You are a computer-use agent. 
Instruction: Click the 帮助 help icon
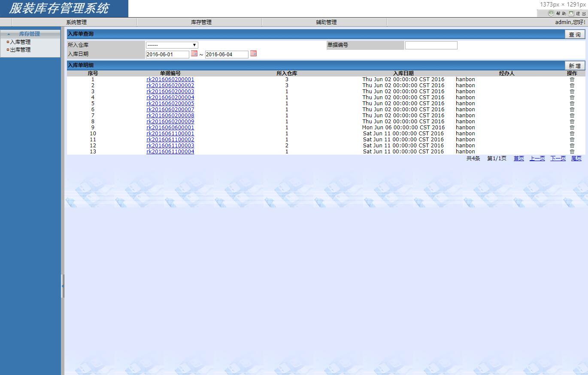pos(551,13)
